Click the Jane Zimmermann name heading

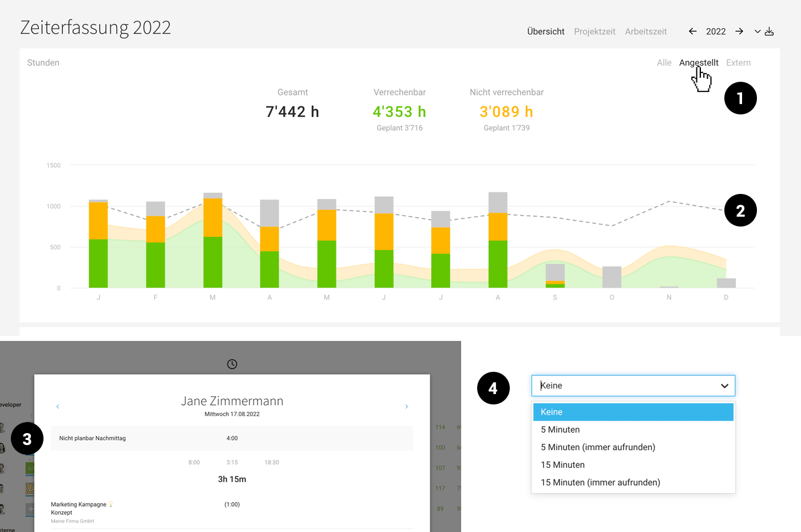point(232,401)
